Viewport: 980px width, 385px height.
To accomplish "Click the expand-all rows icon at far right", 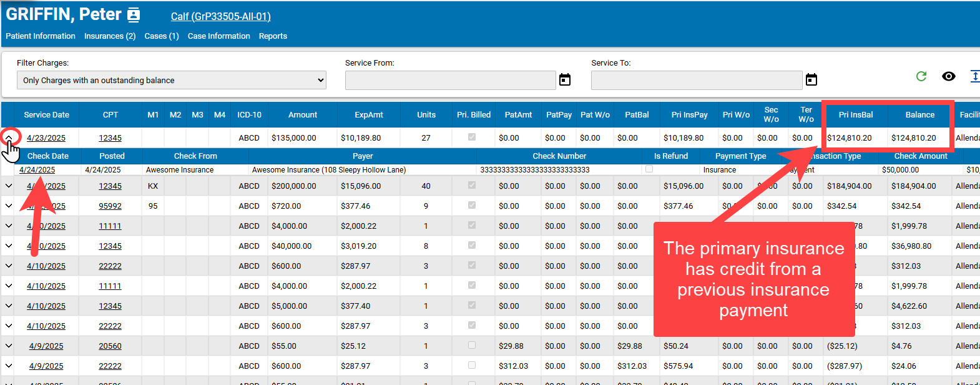I will click(x=974, y=76).
